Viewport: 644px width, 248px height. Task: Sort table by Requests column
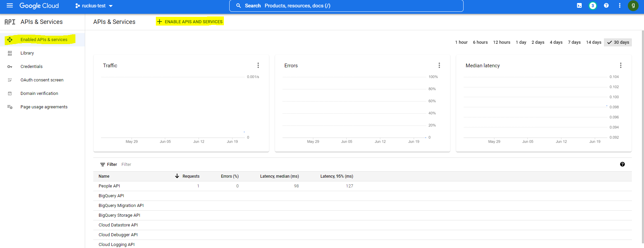point(191,176)
